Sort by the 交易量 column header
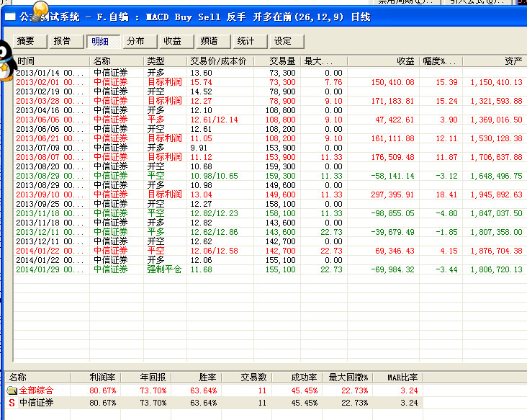The image size is (527, 420). pyautogui.click(x=277, y=61)
